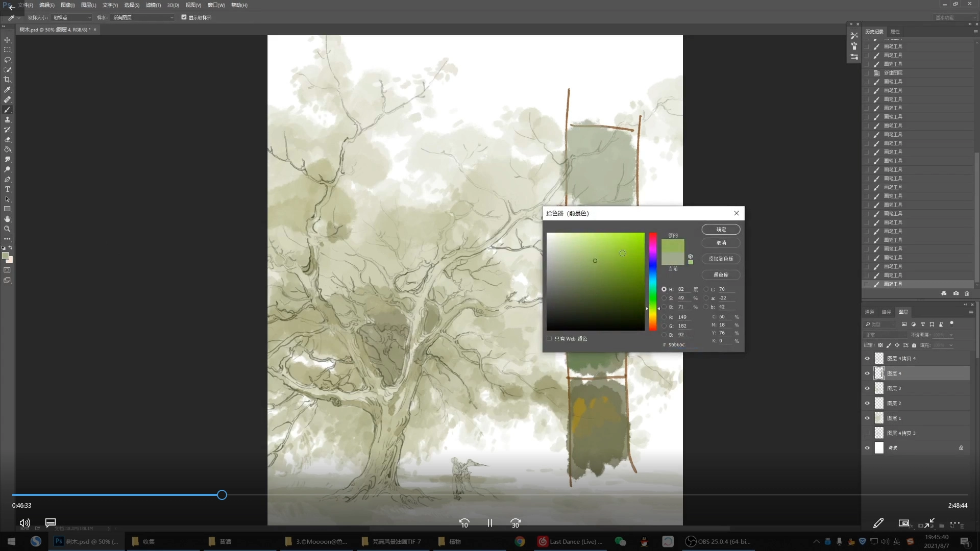The height and width of the screenshot is (551, 980).
Task: Select the Lasso tool
Action: [7, 60]
